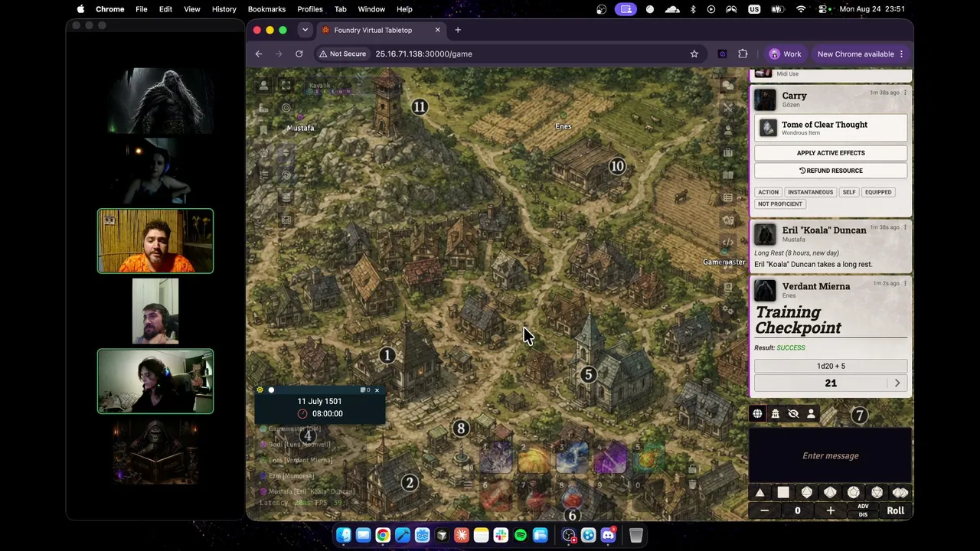Open the Chrome tab search dropdown
The image size is (980, 551).
pos(305,30)
